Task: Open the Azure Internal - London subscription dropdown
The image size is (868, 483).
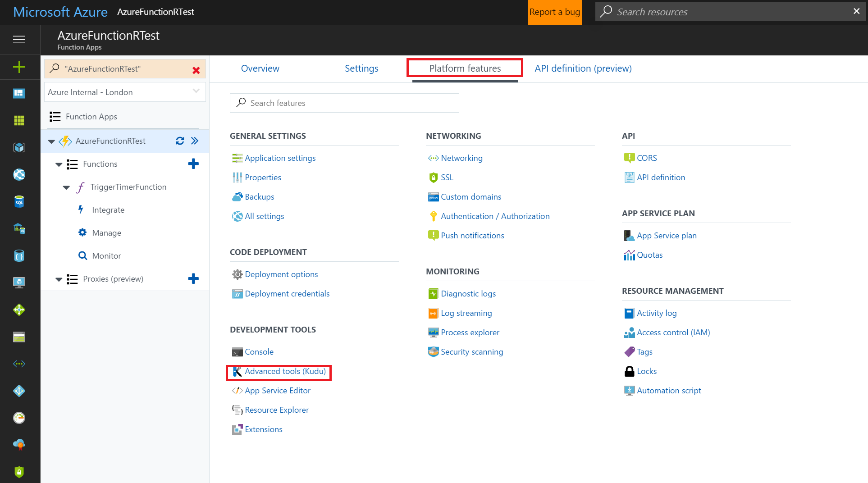Action: coord(125,92)
